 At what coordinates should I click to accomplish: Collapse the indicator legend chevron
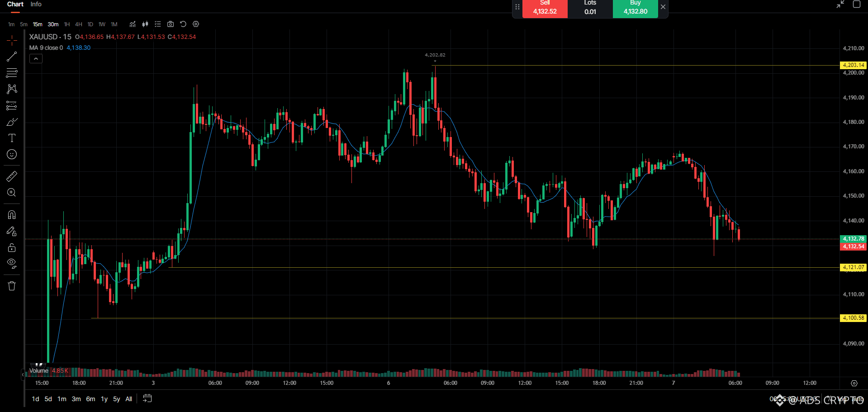coord(36,58)
